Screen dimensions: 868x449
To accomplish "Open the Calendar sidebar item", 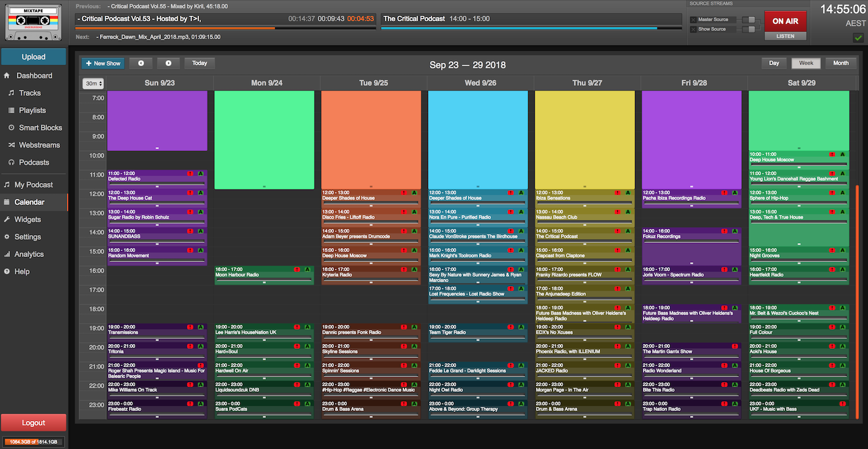I will [x=34, y=202].
